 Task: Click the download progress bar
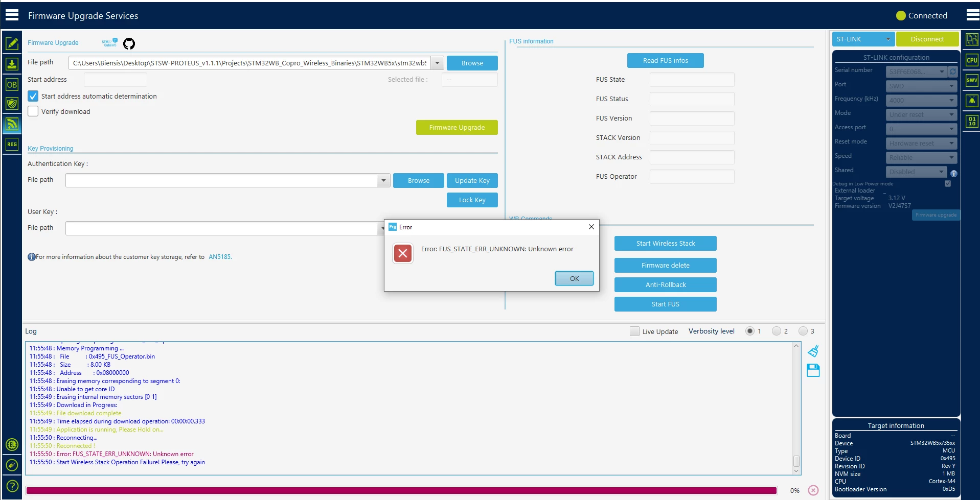401,491
